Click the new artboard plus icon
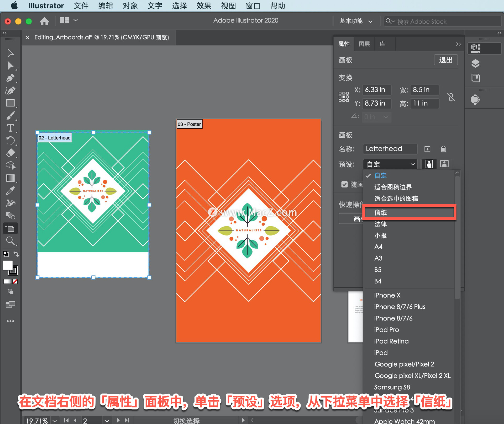The image size is (504, 424). [x=427, y=149]
